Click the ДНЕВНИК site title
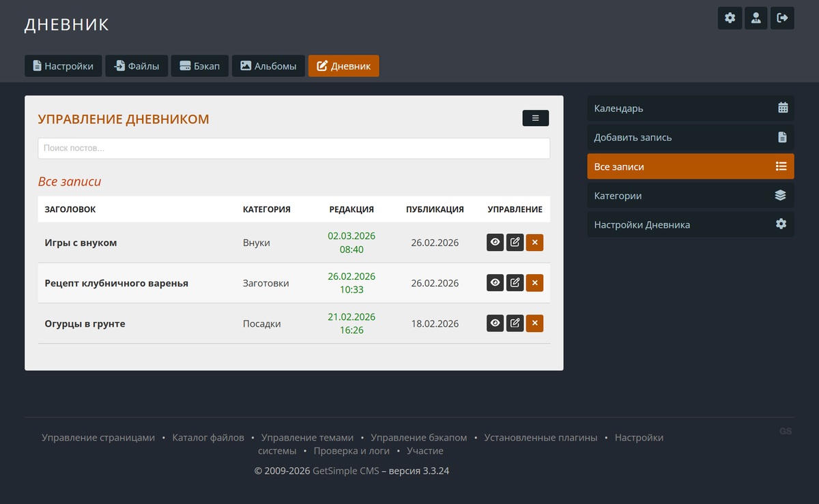The width and height of the screenshot is (819, 504). pos(67,25)
